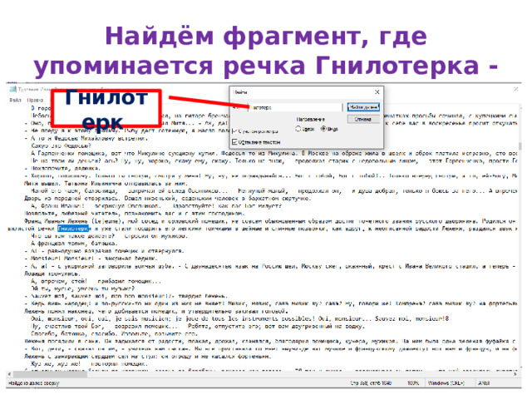Image resolution: width=532 pixels, height=399 pixels.
Task: Click the Найти далее button
Action: [x=363, y=107]
